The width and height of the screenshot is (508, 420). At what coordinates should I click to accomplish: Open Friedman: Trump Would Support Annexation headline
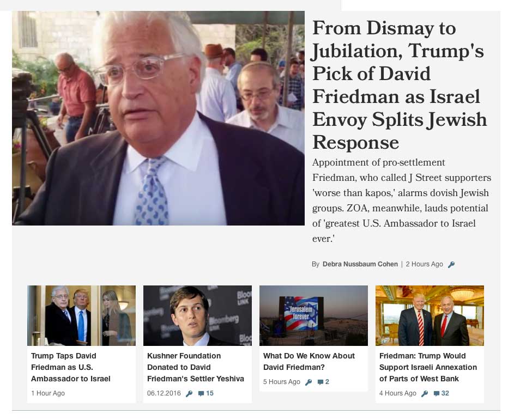pyautogui.click(x=428, y=367)
